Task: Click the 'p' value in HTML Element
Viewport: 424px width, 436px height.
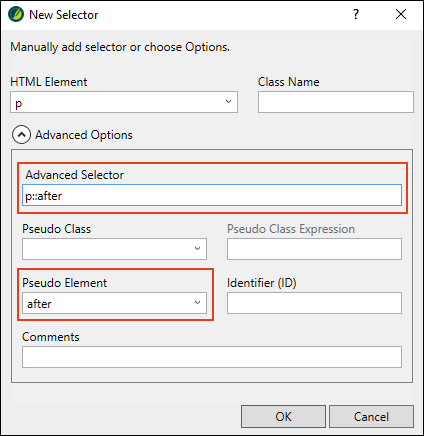Action: pyautogui.click(x=19, y=104)
